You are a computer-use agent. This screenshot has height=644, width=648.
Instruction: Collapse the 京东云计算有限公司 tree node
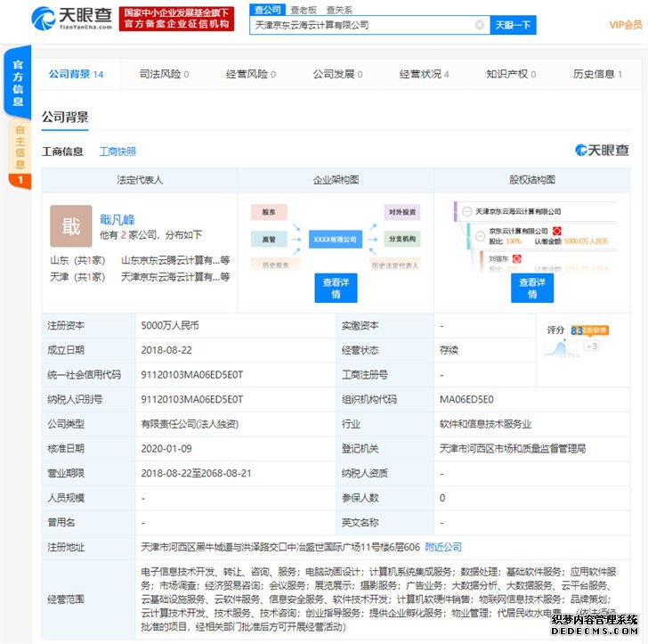(480, 236)
